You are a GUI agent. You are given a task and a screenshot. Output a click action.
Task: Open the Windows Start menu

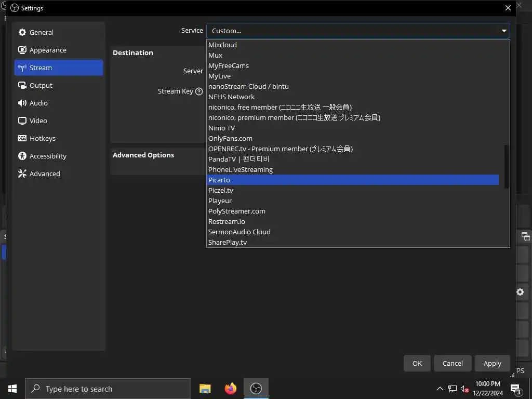pyautogui.click(x=12, y=389)
